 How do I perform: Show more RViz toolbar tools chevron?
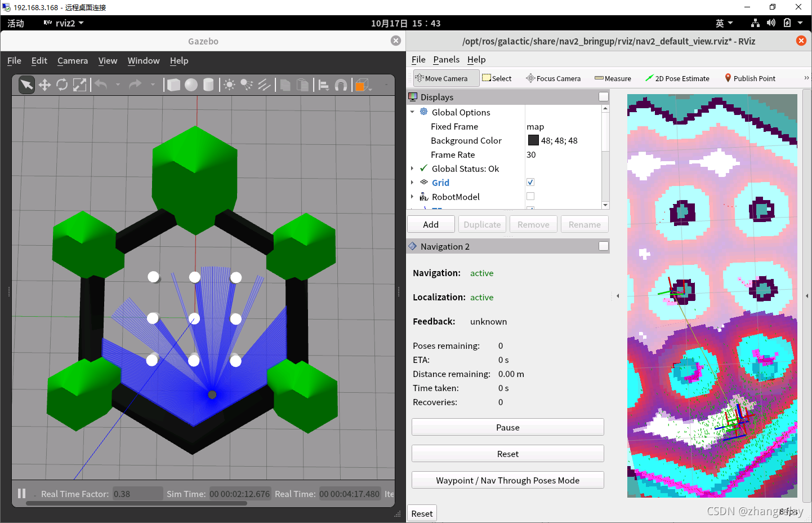[806, 78]
